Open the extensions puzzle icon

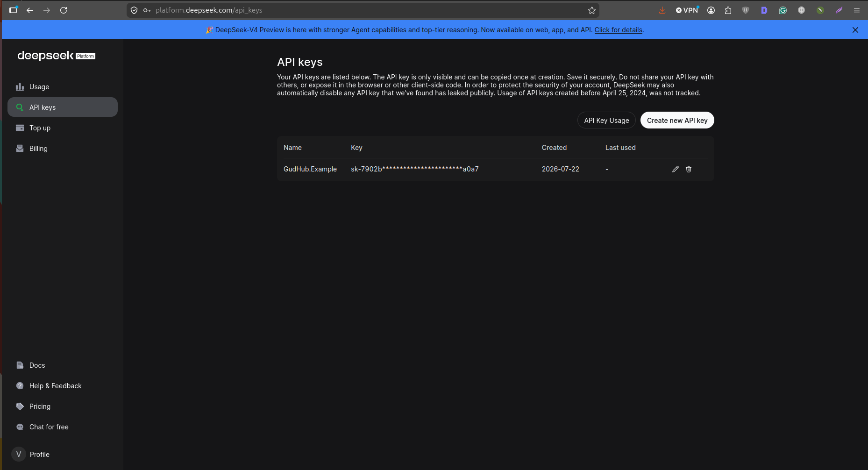pos(728,10)
